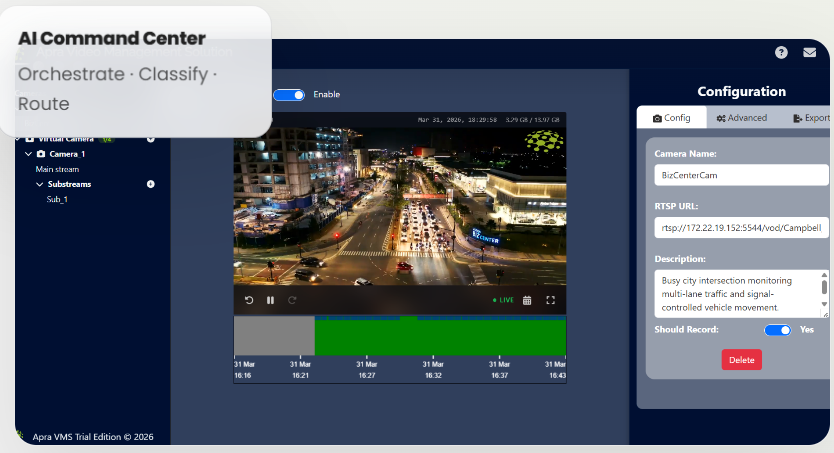Screen dimensions: 834x453
Task: Click the rewind/replay back icon
Action: [x=249, y=300]
